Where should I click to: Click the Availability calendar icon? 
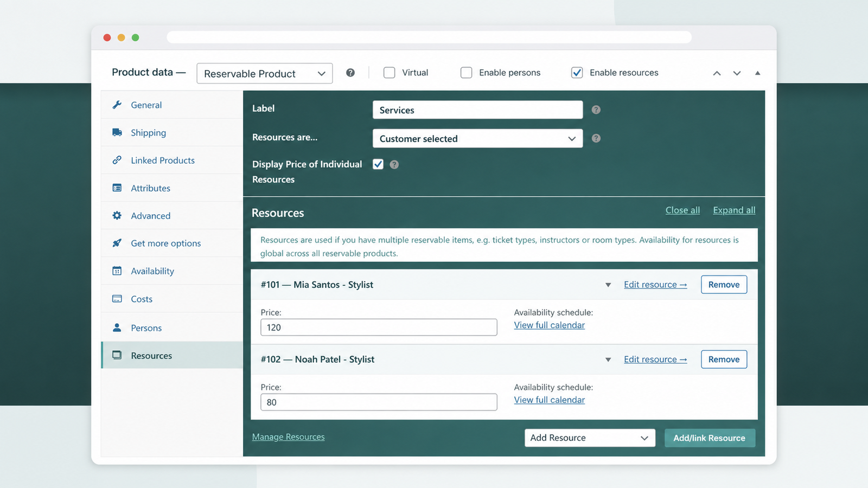pyautogui.click(x=117, y=271)
